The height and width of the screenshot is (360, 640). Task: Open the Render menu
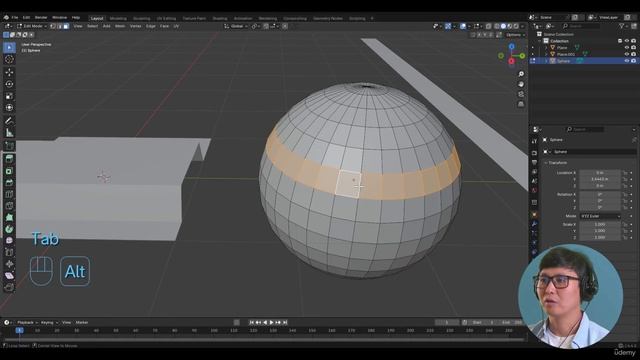pos(41,18)
